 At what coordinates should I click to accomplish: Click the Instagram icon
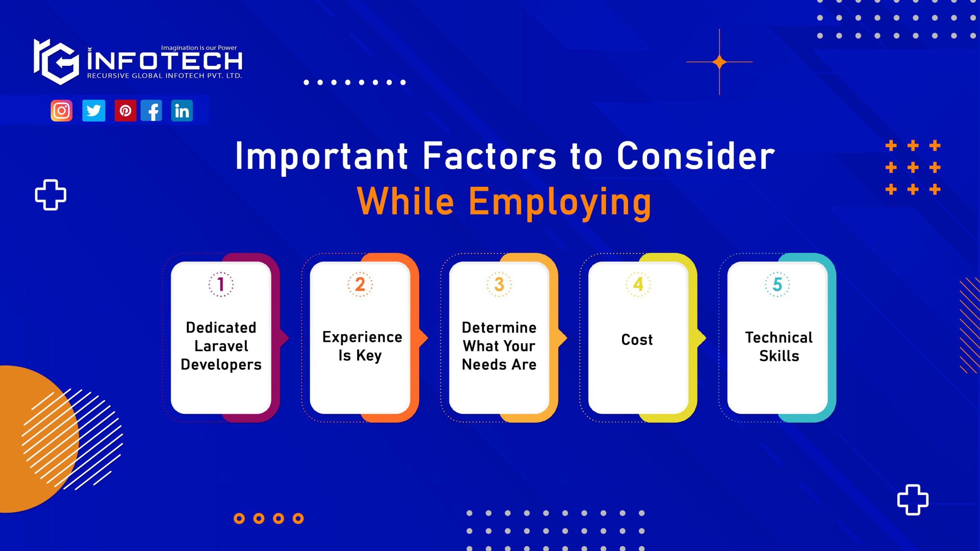click(61, 110)
